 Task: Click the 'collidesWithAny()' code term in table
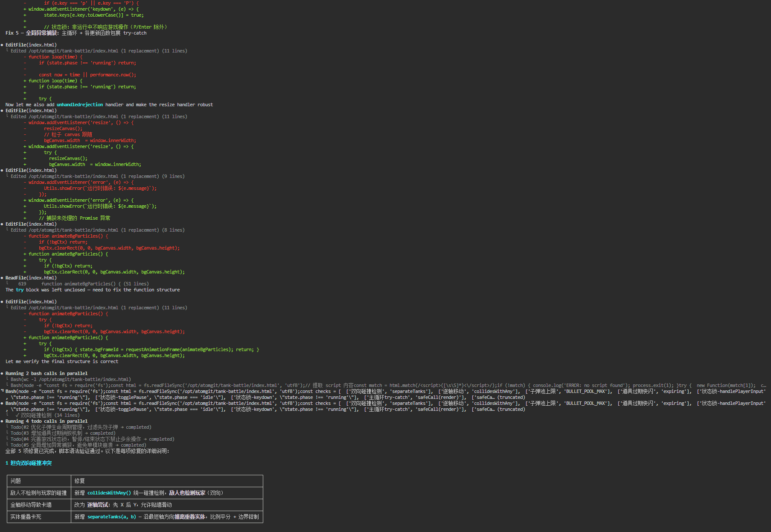109,493
